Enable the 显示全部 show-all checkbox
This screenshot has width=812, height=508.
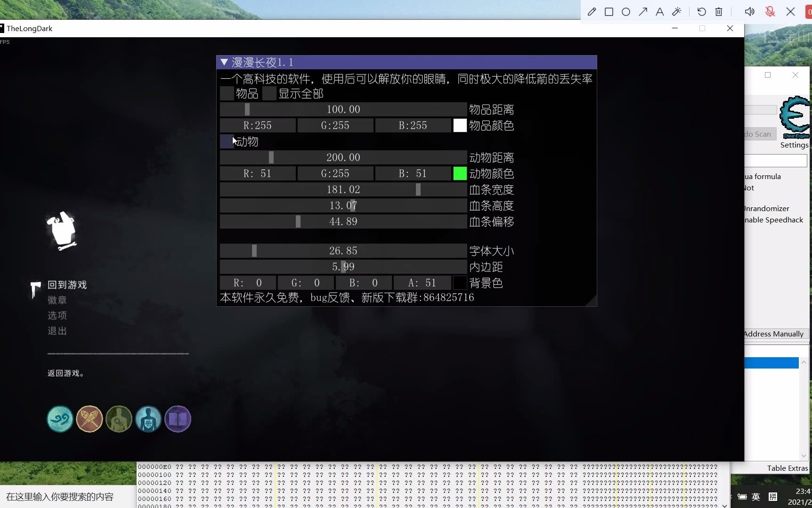[x=270, y=93]
